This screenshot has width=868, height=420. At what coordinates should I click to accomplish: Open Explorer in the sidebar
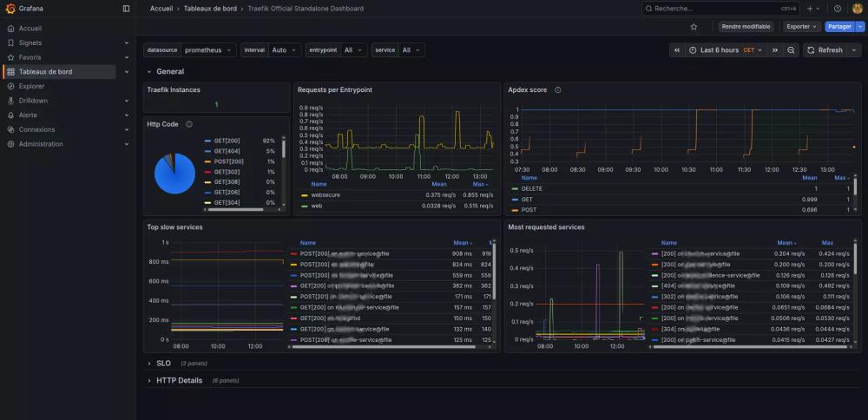point(31,86)
